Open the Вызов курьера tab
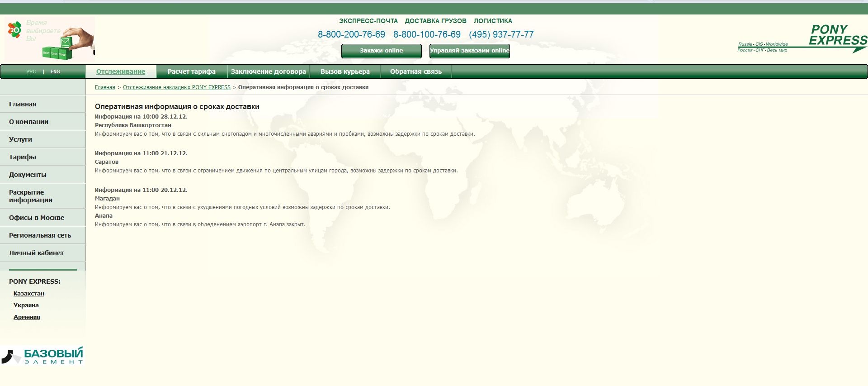The image size is (868, 386). point(345,71)
